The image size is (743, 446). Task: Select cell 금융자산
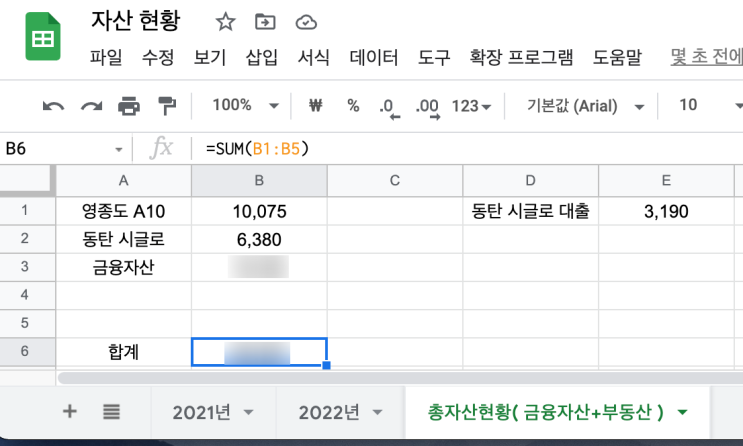click(x=124, y=267)
